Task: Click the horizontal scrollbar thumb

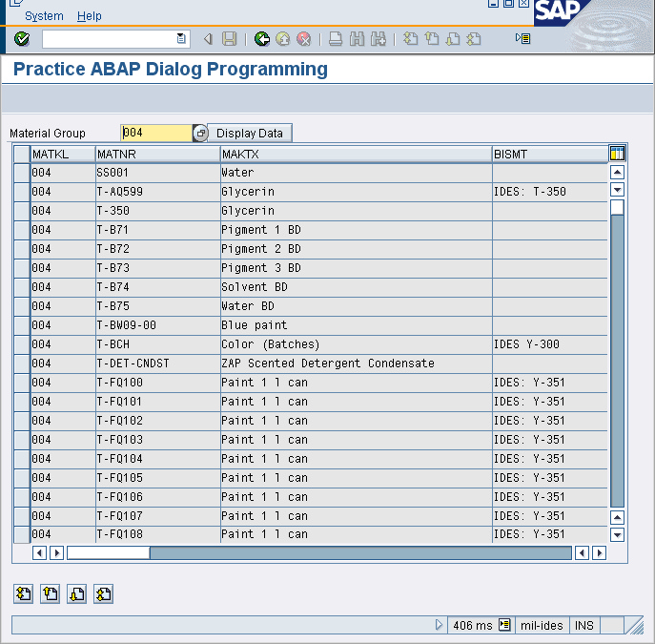Action: (x=109, y=553)
